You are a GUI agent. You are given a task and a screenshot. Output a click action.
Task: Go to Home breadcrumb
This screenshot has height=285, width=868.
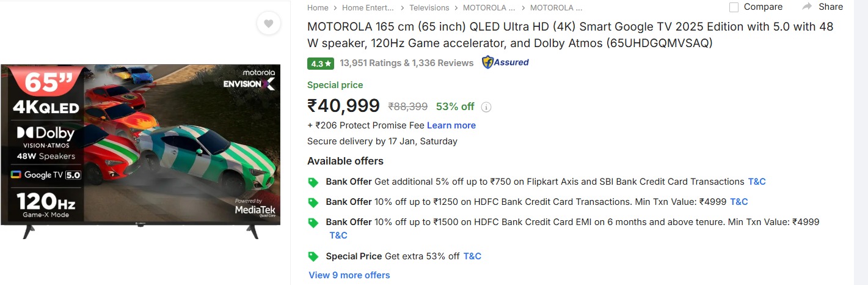pos(318,8)
